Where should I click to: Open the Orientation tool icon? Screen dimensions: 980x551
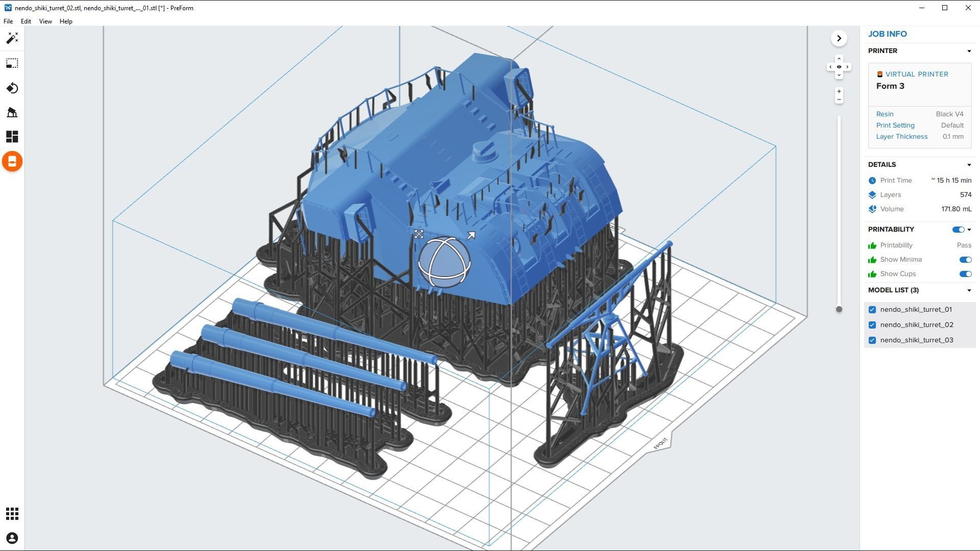(12, 88)
